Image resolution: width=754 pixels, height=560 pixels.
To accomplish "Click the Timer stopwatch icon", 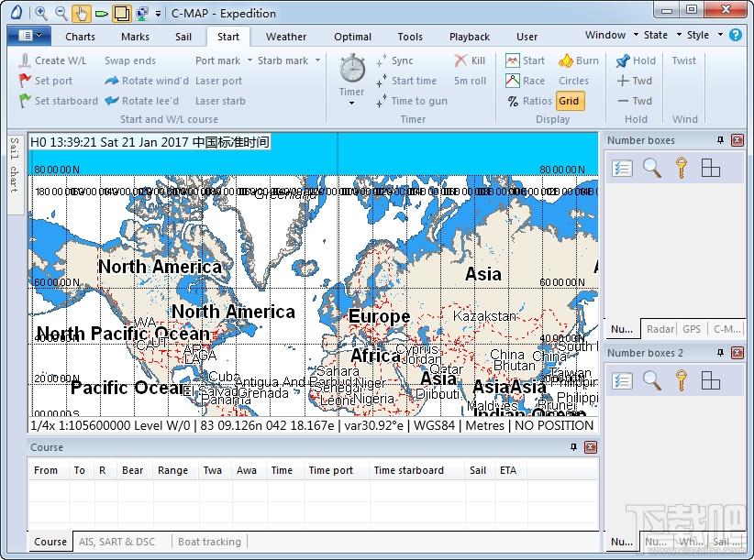I will 352,68.
